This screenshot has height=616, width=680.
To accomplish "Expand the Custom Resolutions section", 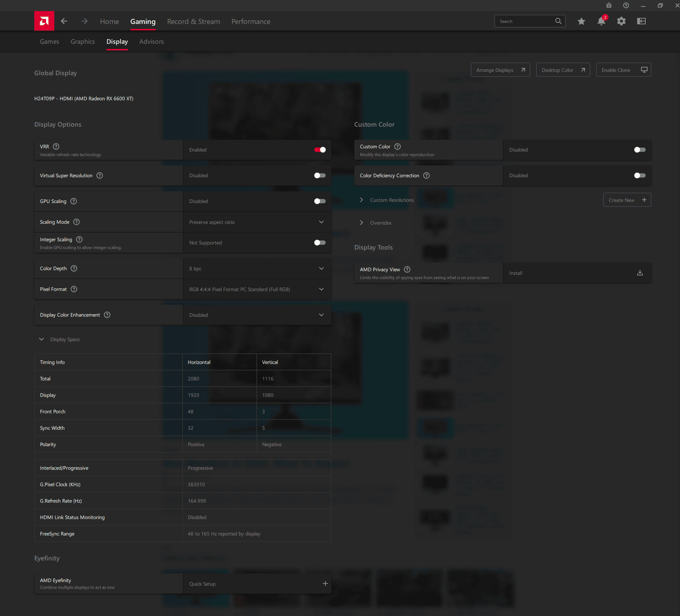I will coord(361,200).
